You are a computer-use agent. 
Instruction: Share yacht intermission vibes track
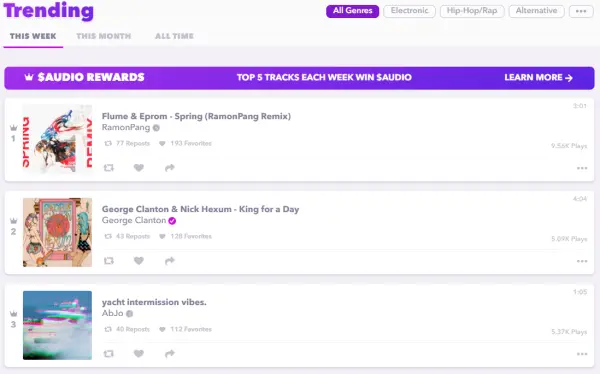[x=170, y=354]
